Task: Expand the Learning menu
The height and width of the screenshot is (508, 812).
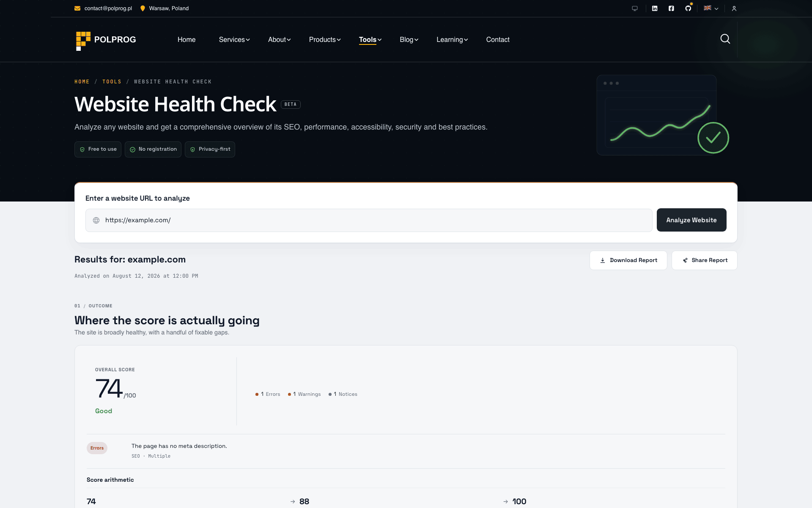Action: click(x=452, y=39)
